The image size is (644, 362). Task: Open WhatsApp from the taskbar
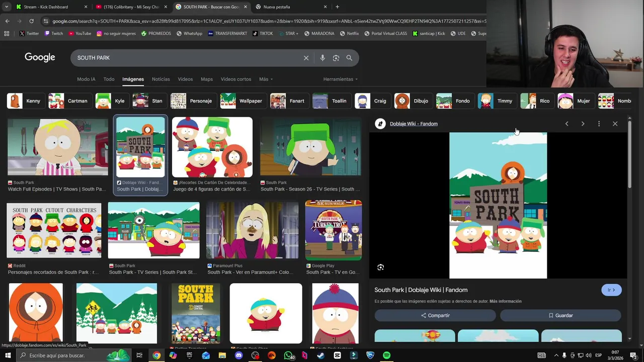click(288, 355)
